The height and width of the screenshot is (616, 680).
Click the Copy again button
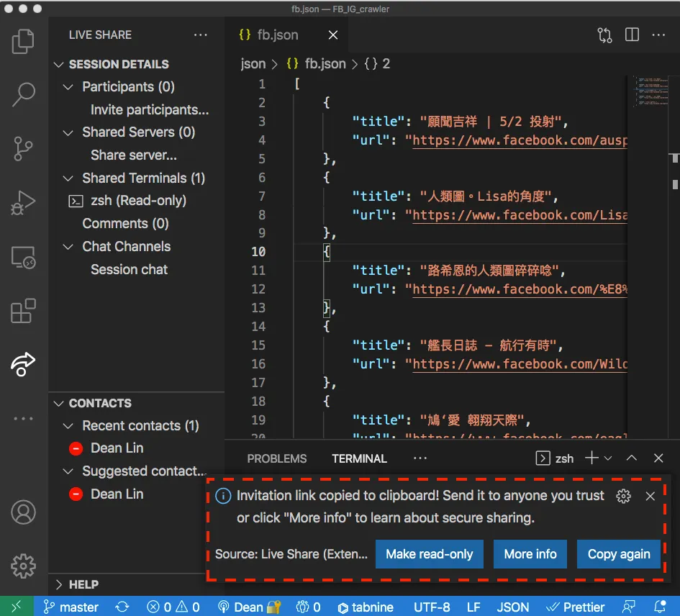(x=618, y=554)
